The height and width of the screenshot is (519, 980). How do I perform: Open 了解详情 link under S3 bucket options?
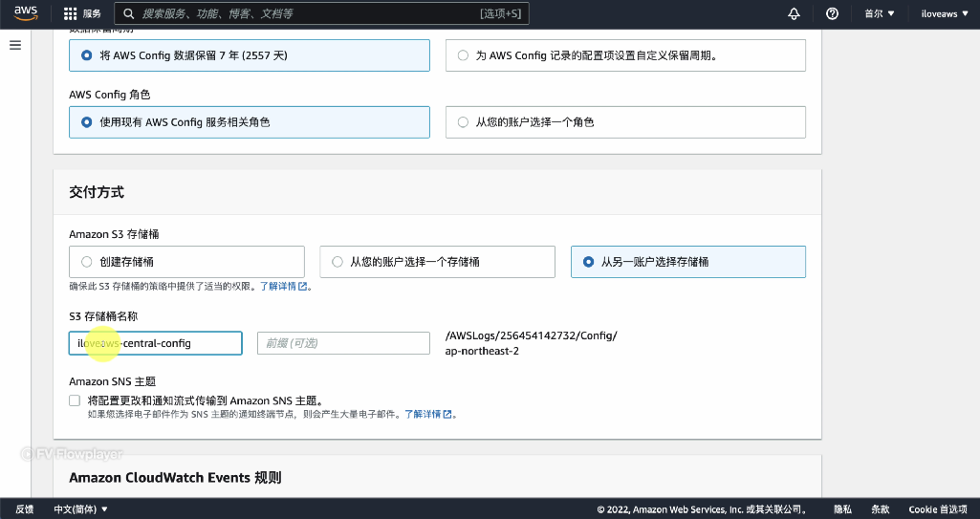click(284, 286)
